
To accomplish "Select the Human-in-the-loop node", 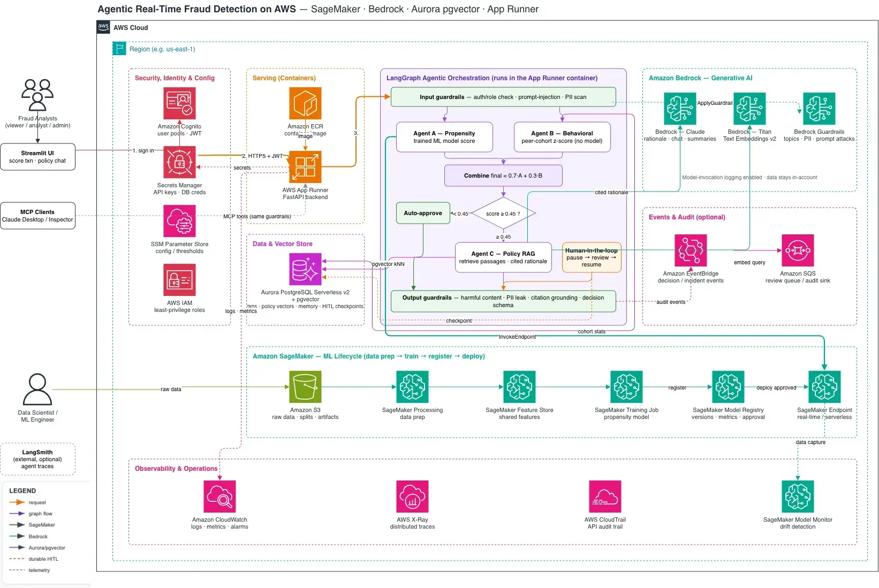I will tap(592, 257).
